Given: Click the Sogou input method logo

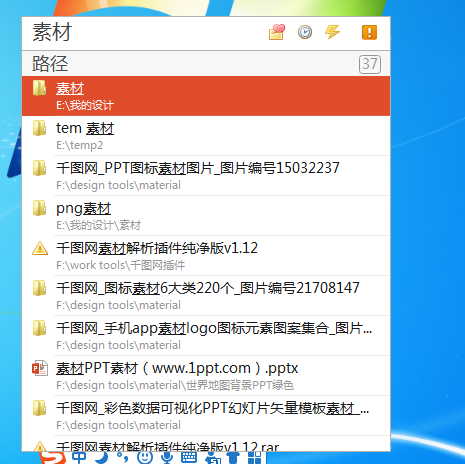Looking at the screenshot, I should 53,458.
